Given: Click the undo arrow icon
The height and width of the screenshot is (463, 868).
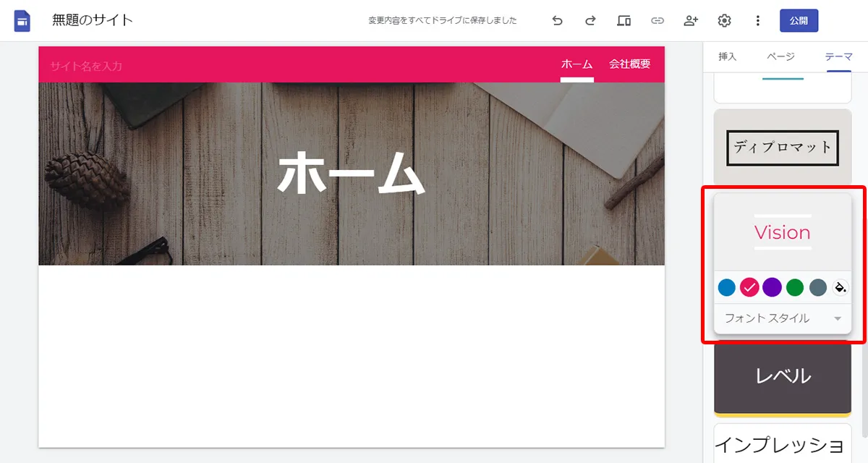Looking at the screenshot, I should coord(557,20).
